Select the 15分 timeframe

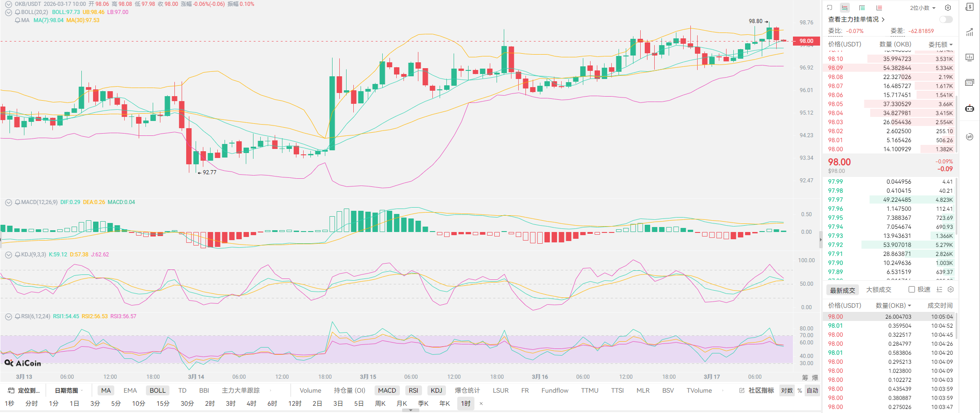click(163, 404)
